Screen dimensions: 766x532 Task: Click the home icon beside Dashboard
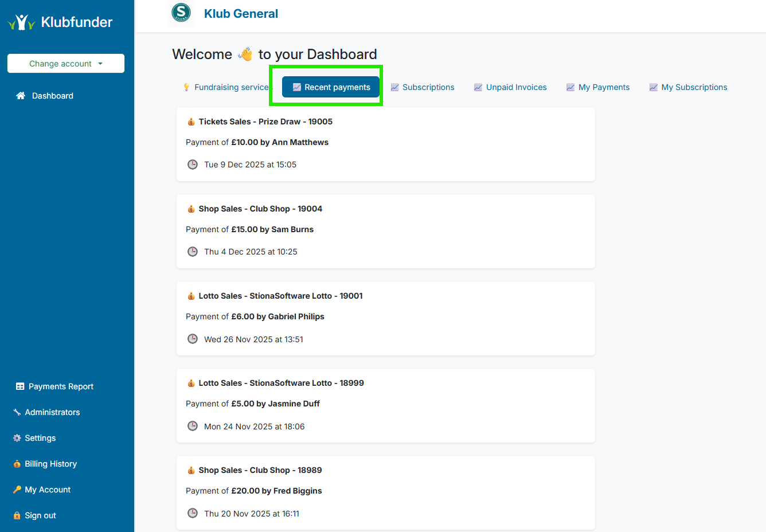point(21,96)
